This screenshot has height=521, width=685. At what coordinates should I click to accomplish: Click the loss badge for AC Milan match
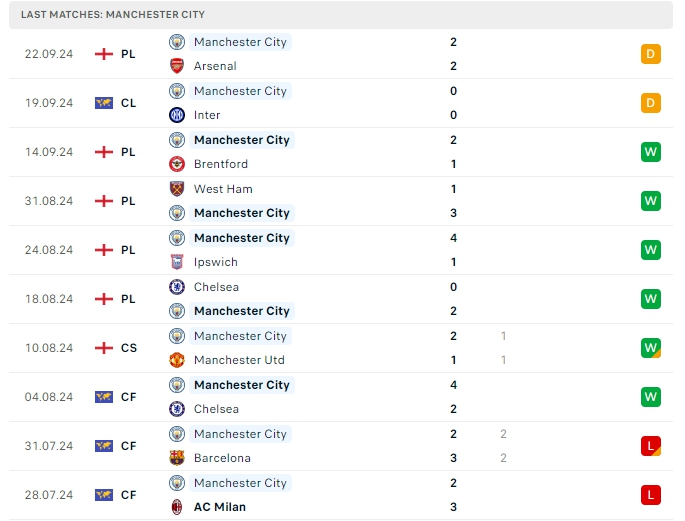coord(651,495)
